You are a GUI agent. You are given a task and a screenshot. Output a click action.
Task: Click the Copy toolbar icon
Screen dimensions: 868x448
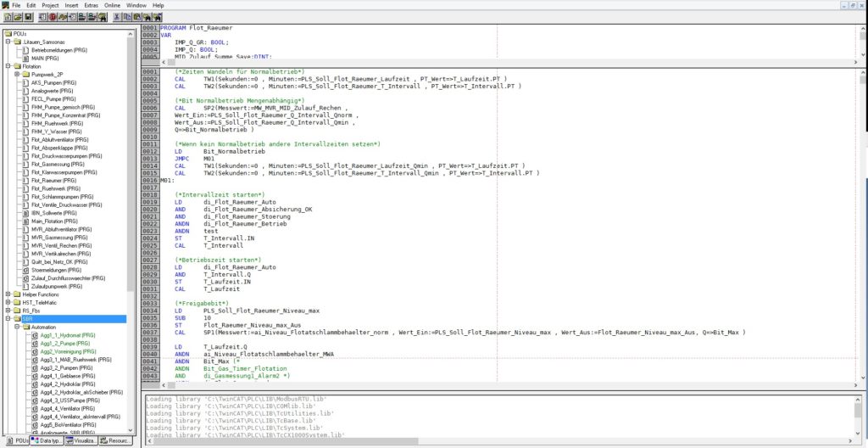[x=127, y=17]
